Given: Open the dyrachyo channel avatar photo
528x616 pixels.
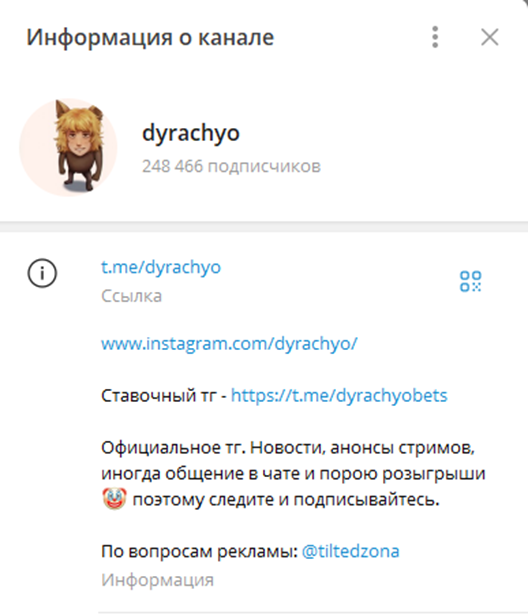Looking at the screenshot, I should (68, 147).
